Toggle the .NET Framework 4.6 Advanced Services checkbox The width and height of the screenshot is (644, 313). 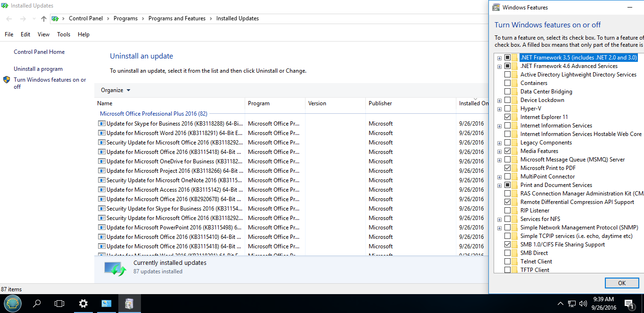[507, 66]
